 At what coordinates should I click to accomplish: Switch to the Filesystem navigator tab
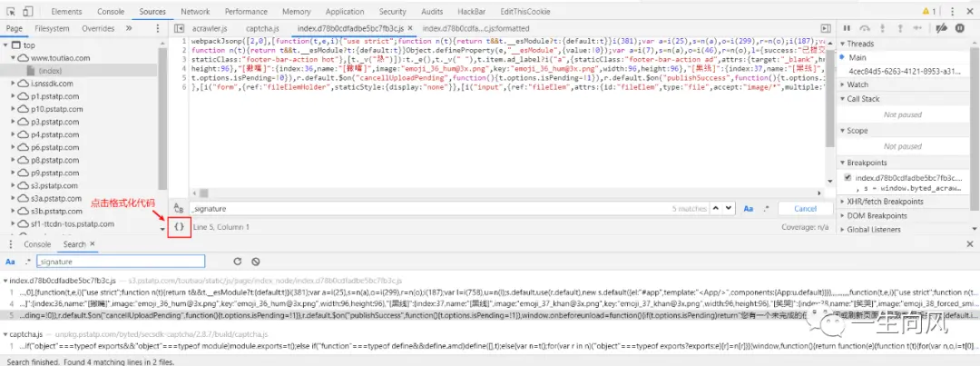52,28
